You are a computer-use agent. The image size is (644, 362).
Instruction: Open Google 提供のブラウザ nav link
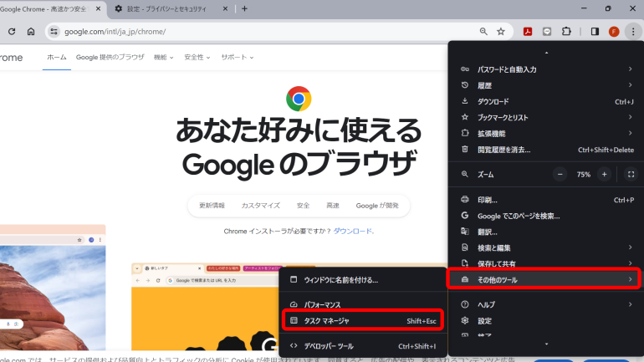(110, 58)
